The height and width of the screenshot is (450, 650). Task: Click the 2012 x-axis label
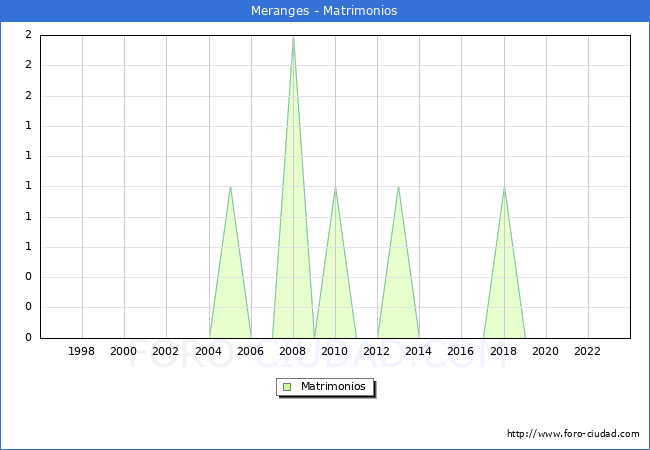click(377, 351)
